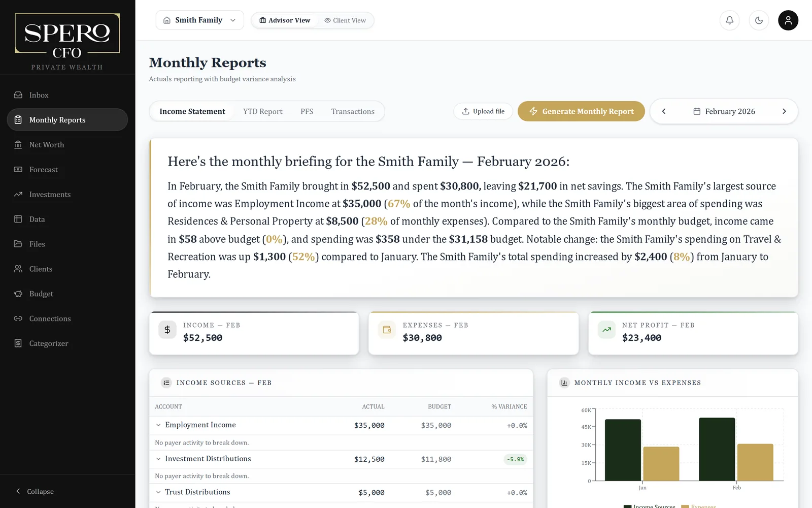
Task: Click the $23,400 net profit value
Action: tap(641, 338)
